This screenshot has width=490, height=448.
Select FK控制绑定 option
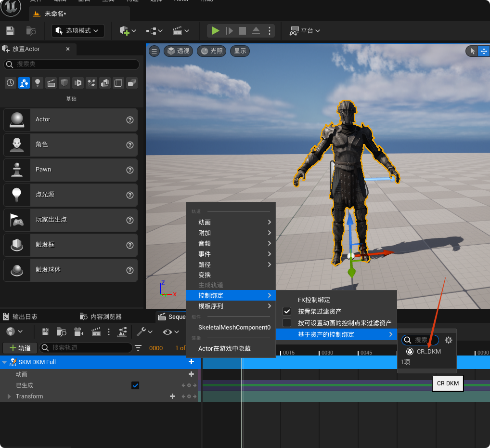pyautogui.click(x=336, y=300)
